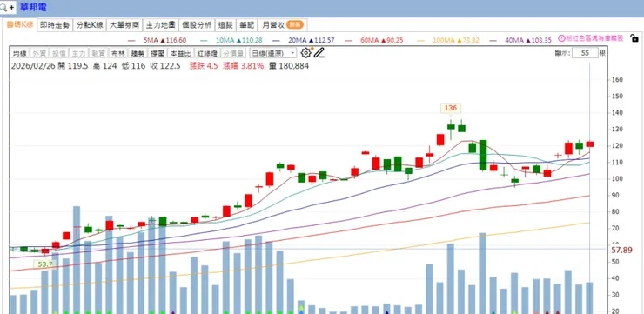644x314 pixels.
Task: Switch to 大單券商 tab
Action: [x=124, y=25]
